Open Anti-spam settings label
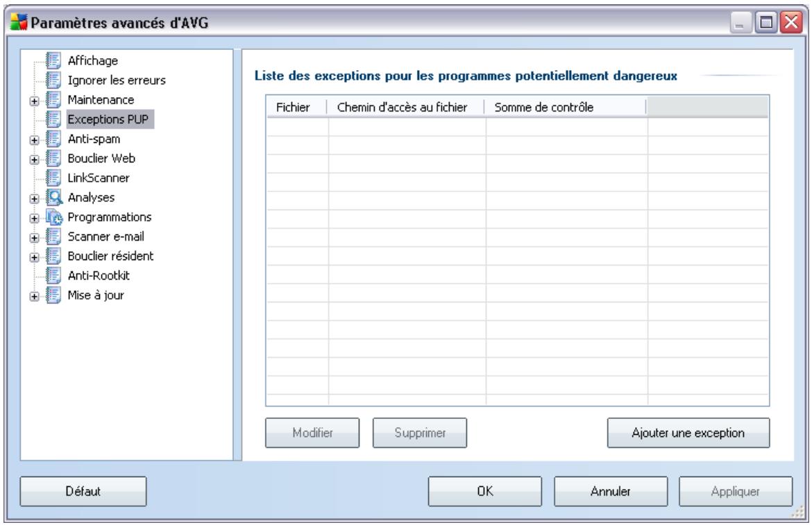Viewport: 812px width, 525px height. coord(94,139)
